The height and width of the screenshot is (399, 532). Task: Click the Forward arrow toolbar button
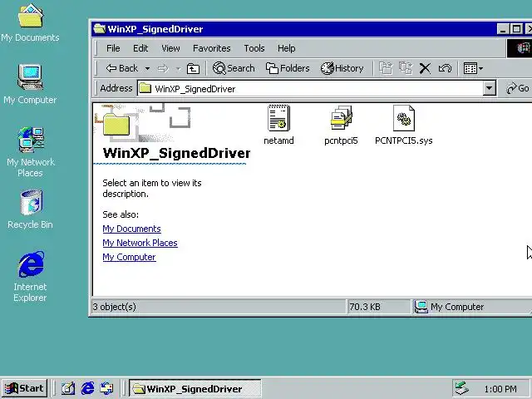tap(163, 68)
